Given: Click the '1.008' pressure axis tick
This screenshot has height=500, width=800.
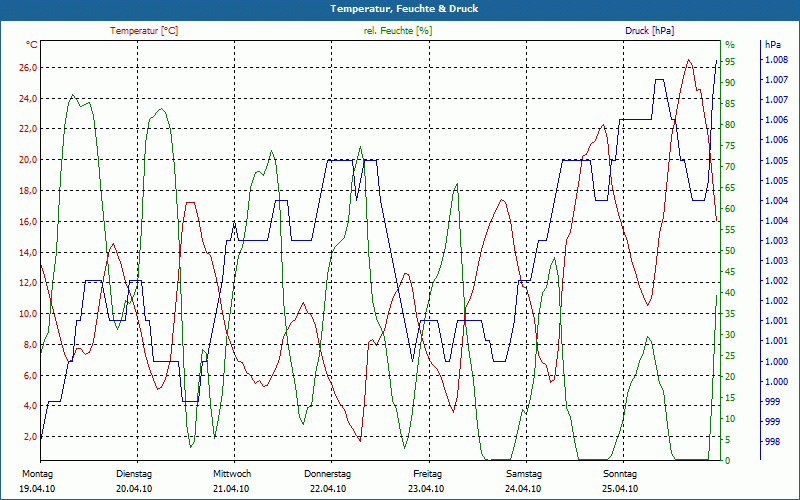Looking at the screenshot, I should point(776,60).
